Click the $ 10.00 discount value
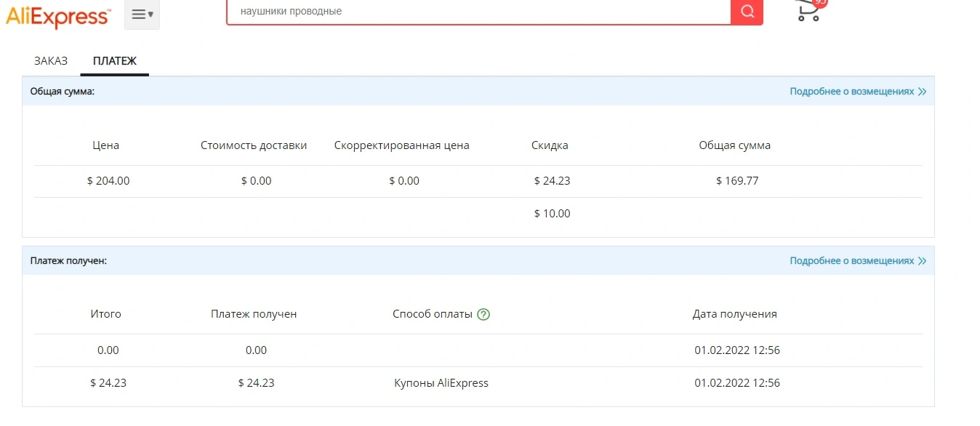Image resolution: width=980 pixels, height=426 pixels. point(552,214)
